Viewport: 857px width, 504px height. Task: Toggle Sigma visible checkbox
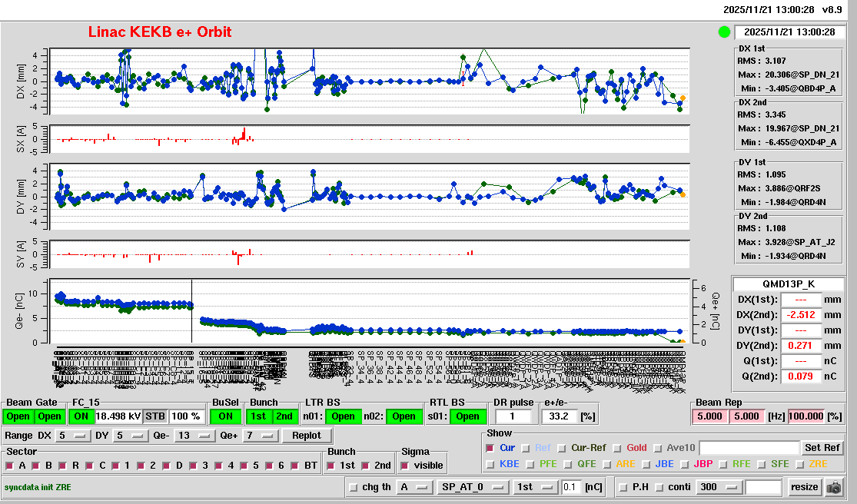point(405,466)
